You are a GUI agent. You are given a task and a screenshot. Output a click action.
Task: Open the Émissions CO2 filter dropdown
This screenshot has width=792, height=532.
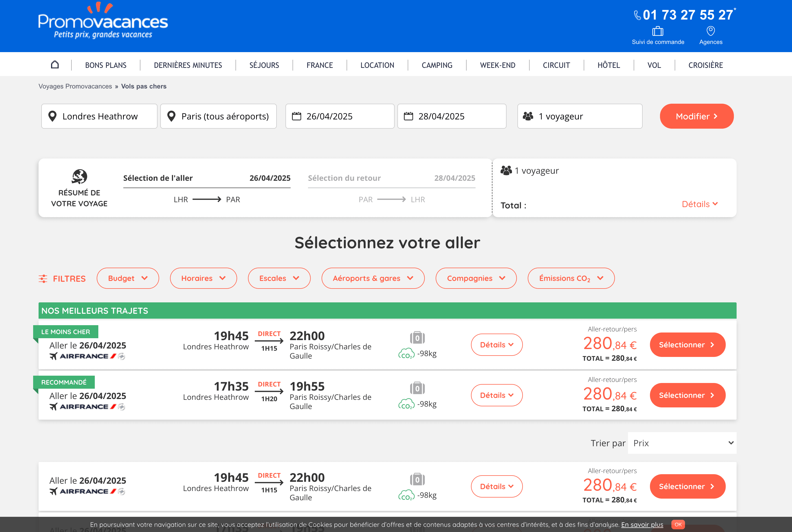(x=571, y=278)
